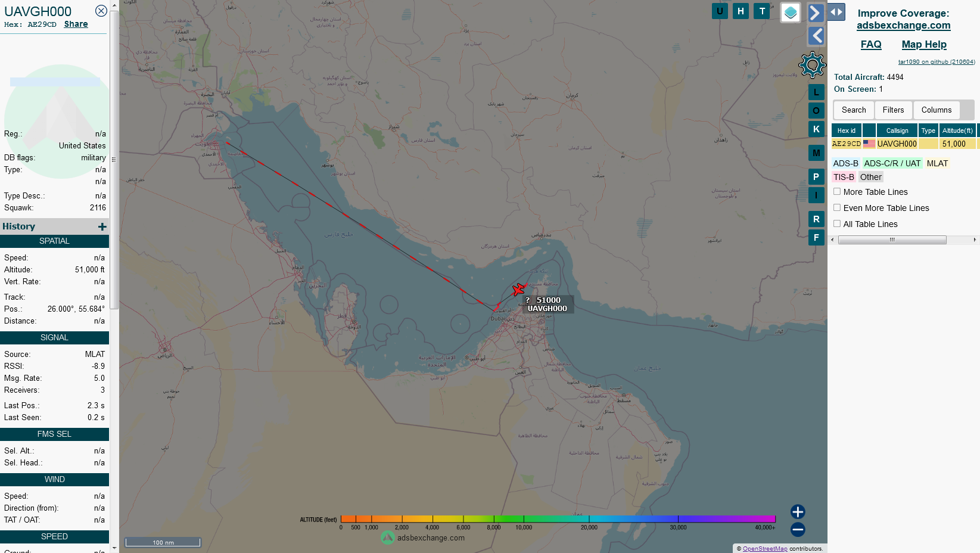
Task: Click the M map button
Action: pyautogui.click(x=816, y=153)
